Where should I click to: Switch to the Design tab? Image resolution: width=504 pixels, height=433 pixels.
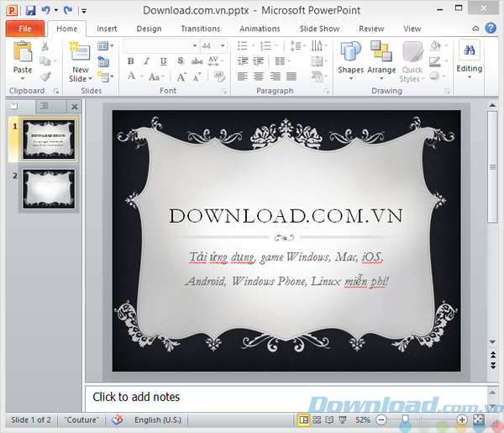coord(149,29)
